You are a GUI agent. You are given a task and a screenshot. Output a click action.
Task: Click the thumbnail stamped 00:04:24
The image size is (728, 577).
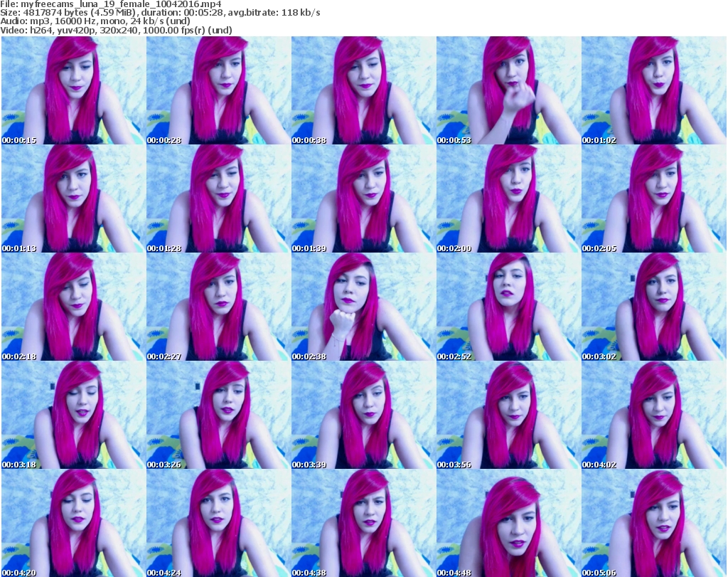218,523
